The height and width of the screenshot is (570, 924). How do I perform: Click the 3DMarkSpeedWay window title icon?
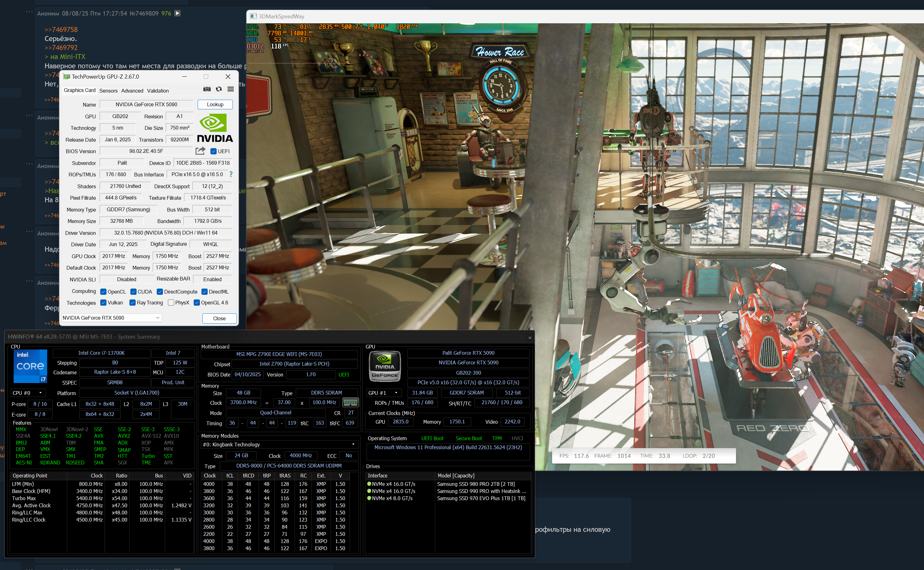pos(253,16)
